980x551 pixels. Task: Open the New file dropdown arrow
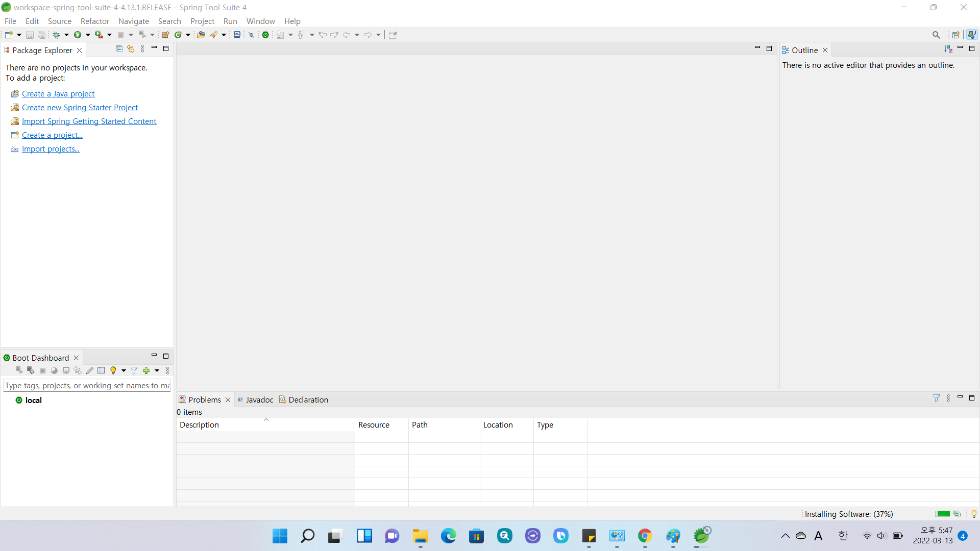[19, 35]
